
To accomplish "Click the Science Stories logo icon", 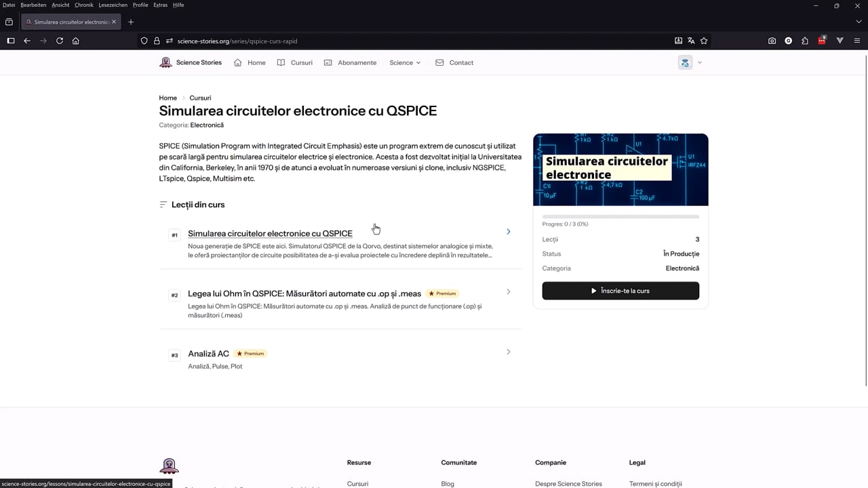I will [x=165, y=62].
